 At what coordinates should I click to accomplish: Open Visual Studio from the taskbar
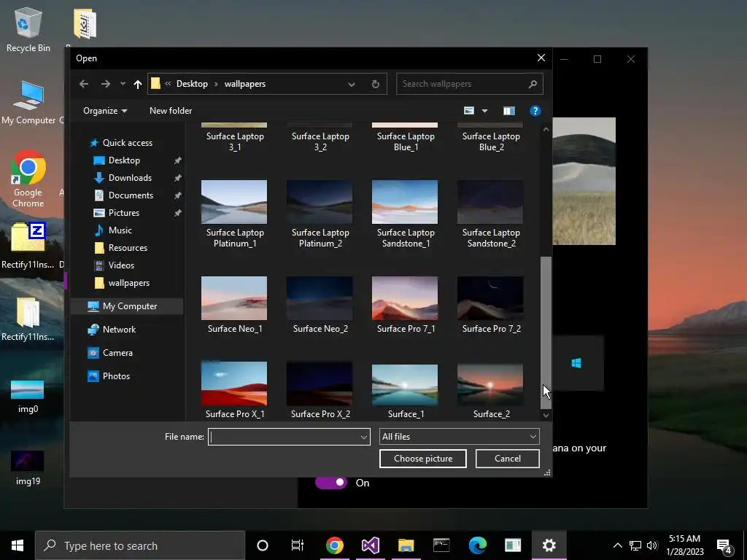coord(370,545)
